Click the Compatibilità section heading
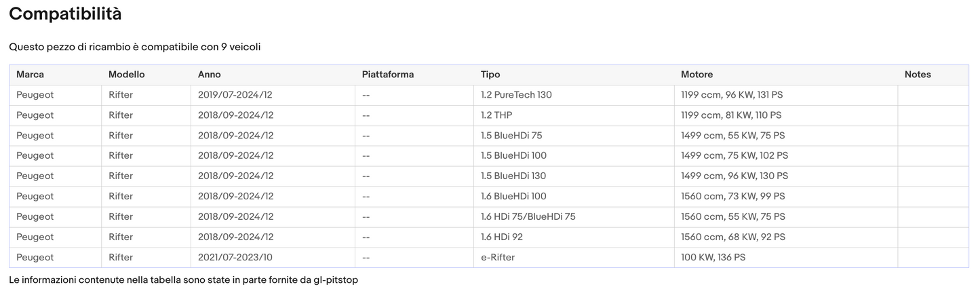 pyautogui.click(x=66, y=14)
